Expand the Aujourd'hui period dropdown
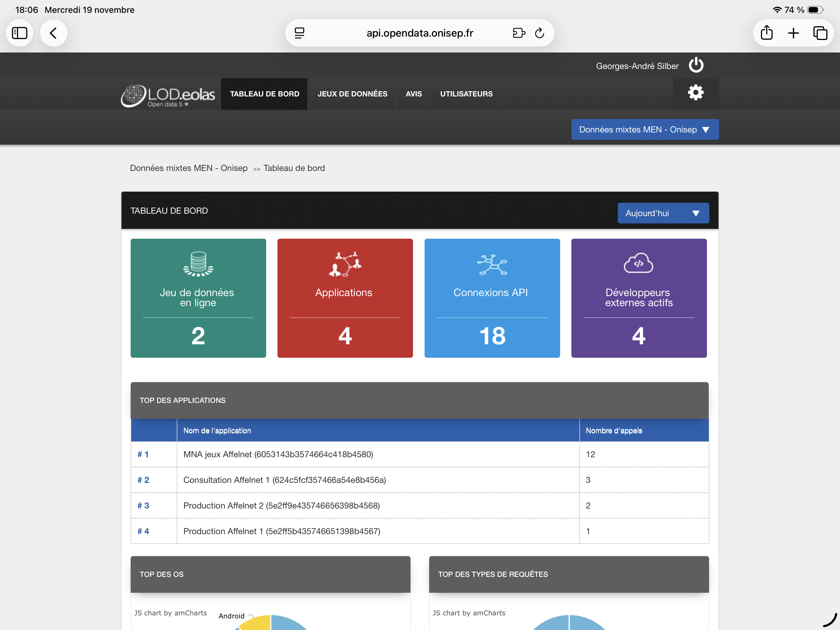This screenshot has height=630, width=840. tap(663, 213)
